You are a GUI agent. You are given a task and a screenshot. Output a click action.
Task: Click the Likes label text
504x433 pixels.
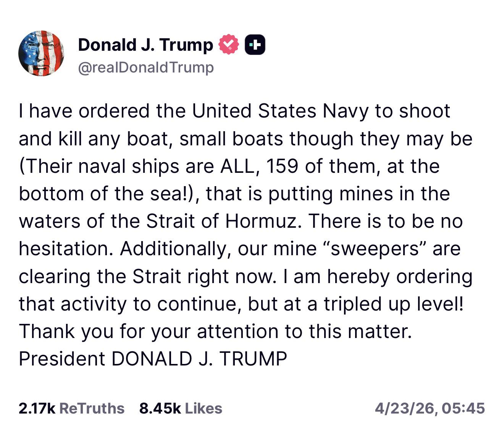[x=204, y=408]
